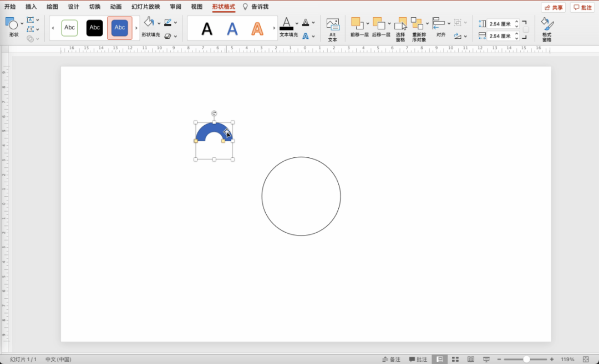The image size is (599, 364).
Task: Open the 动画 tab
Action: 116,7
